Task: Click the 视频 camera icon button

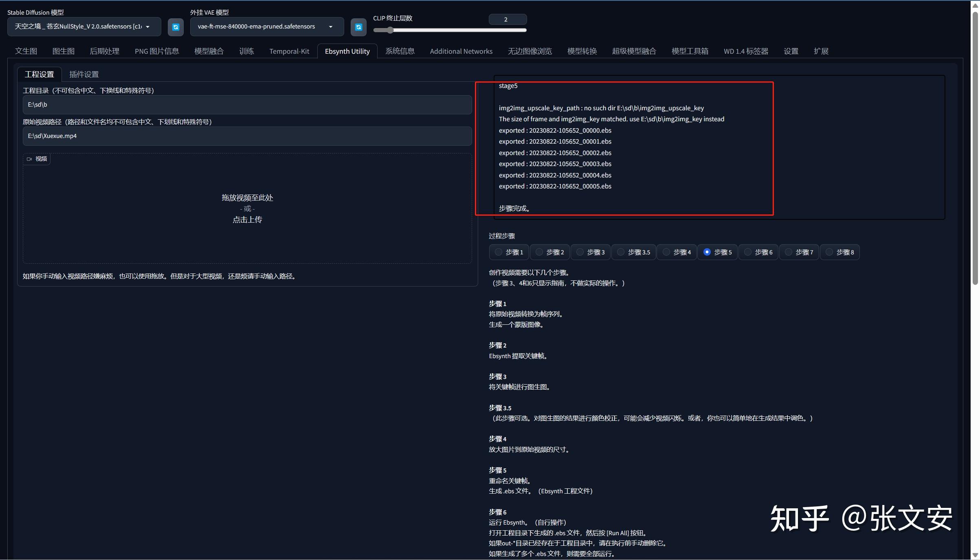Action: tap(36, 159)
